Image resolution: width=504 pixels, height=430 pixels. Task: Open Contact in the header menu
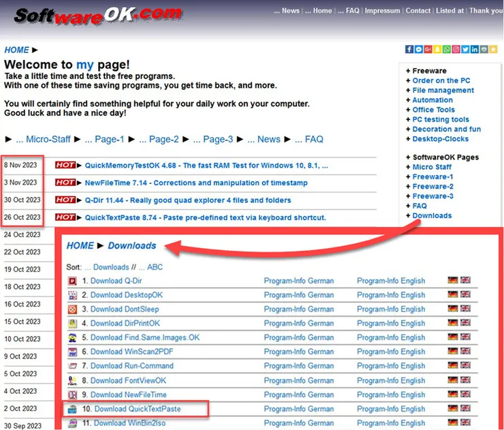pyautogui.click(x=418, y=11)
